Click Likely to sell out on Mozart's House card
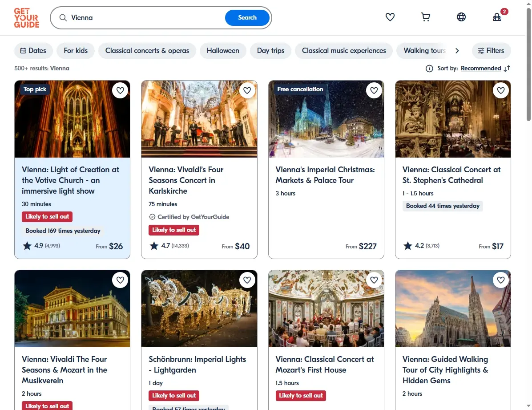This screenshot has height=410, width=532. (x=301, y=396)
